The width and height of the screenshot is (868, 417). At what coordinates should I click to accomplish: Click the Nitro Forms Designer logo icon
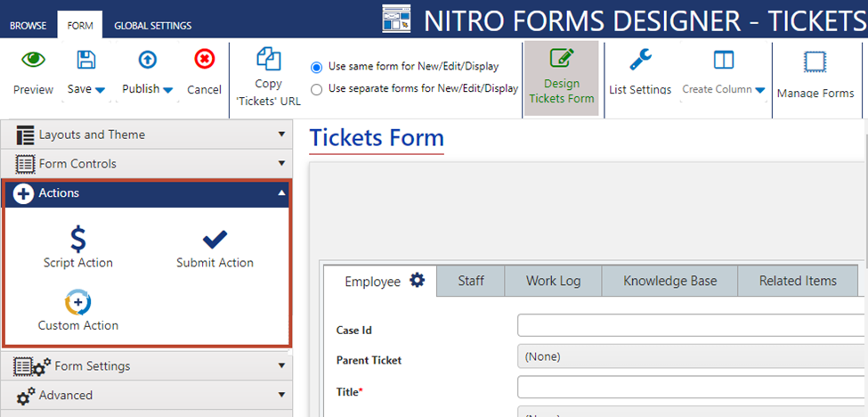coord(396,19)
